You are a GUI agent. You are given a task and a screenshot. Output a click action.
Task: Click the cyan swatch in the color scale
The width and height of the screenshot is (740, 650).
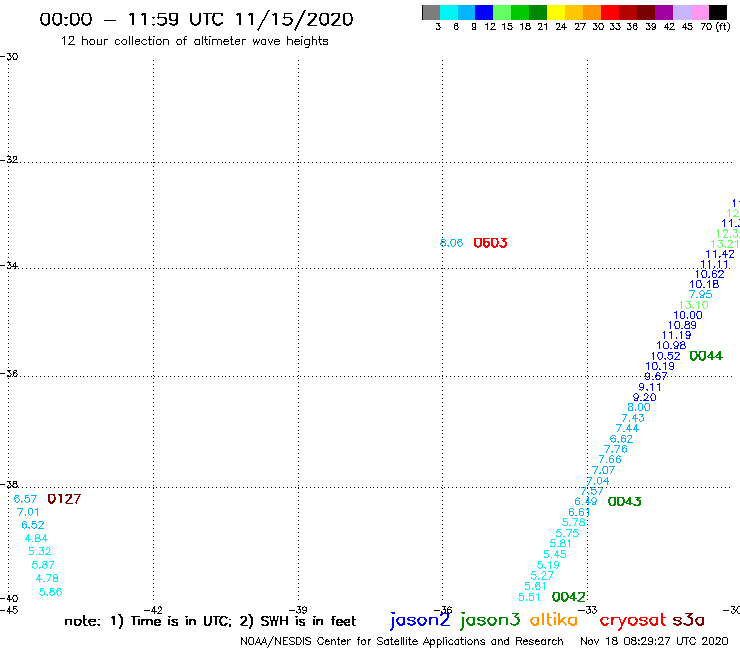pyautogui.click(x=449, y=12)
